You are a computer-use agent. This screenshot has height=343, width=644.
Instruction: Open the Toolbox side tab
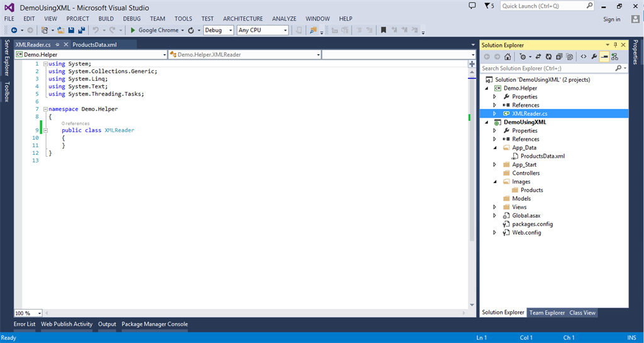(6, 92)
